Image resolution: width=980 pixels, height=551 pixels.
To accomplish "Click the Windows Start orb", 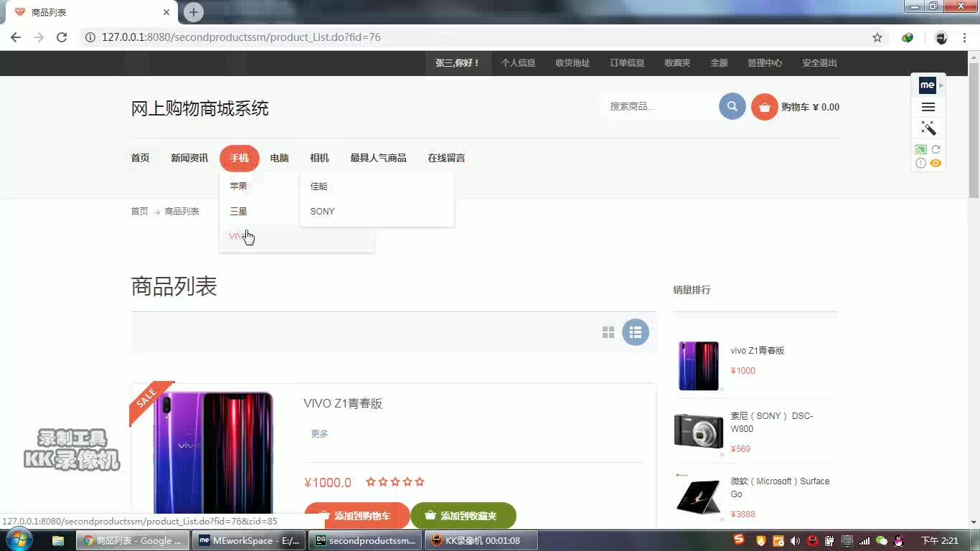I will point(19,540).
